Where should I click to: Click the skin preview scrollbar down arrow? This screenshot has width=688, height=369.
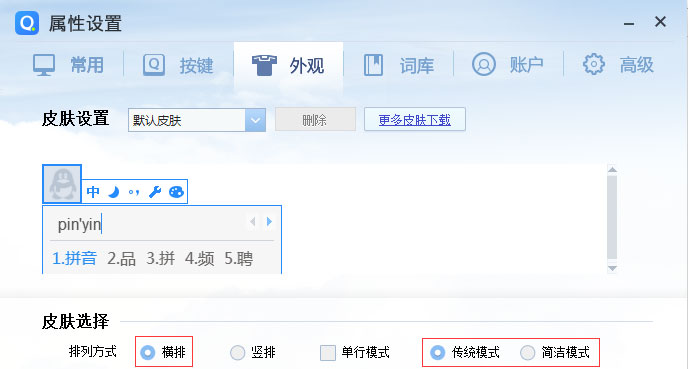pos(613,268)
